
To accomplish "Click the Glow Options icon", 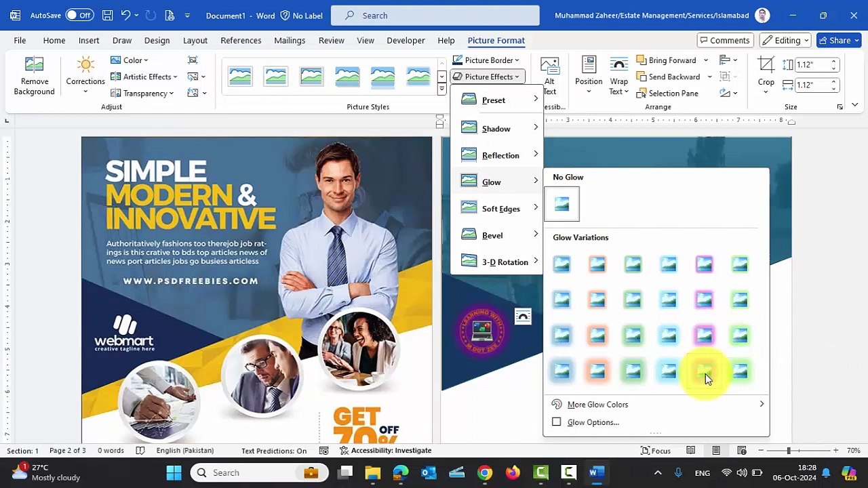I will (557, 422).
